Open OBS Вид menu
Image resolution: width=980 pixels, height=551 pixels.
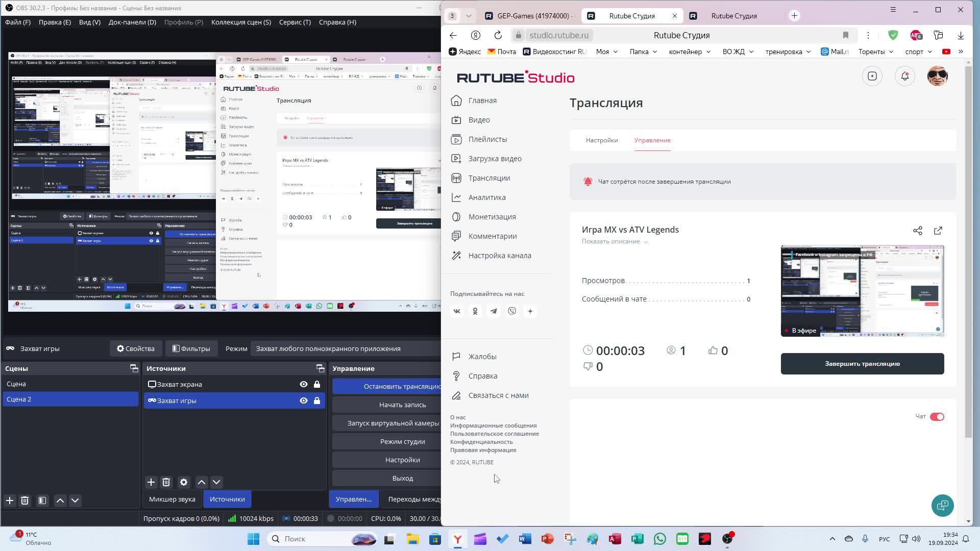(x=90, y=22)
